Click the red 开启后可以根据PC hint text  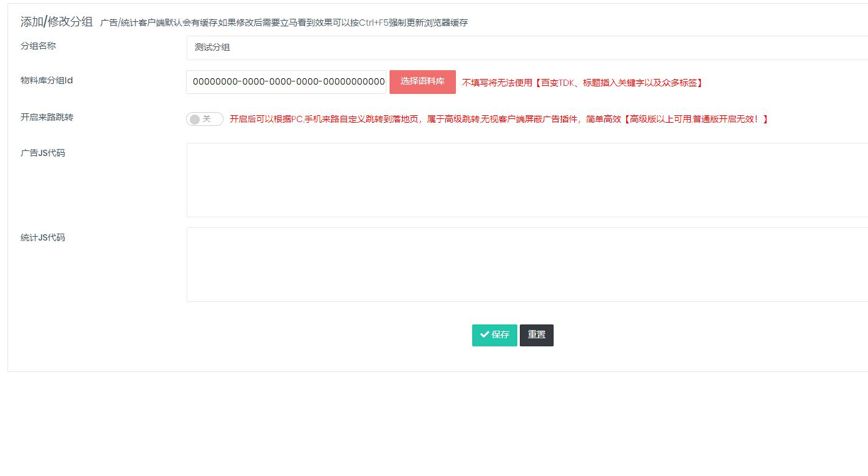[x=498, y=119]
